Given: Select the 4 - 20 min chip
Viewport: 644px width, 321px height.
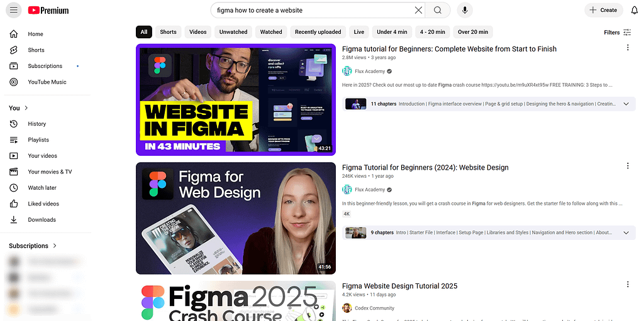Looking at the screenshot, I should (433, 32).
